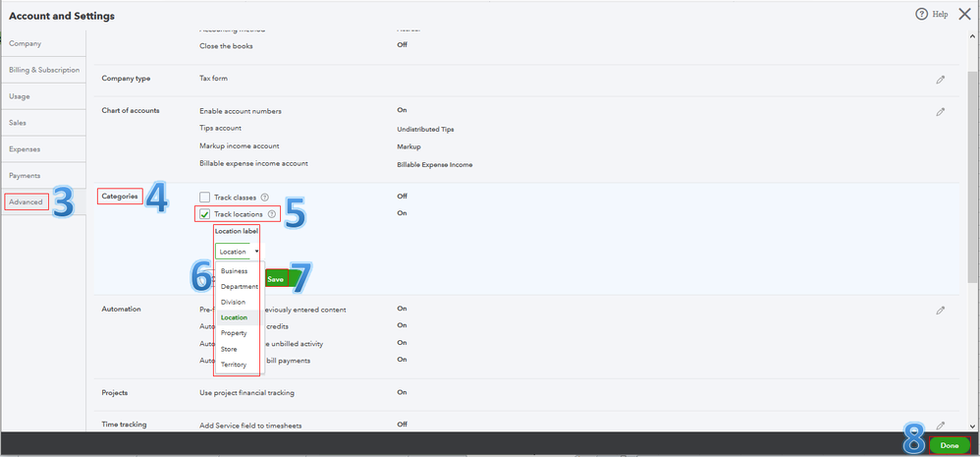Click the Automation section heading
This screenshot has height=457, width=980.
tap(121, 309)
